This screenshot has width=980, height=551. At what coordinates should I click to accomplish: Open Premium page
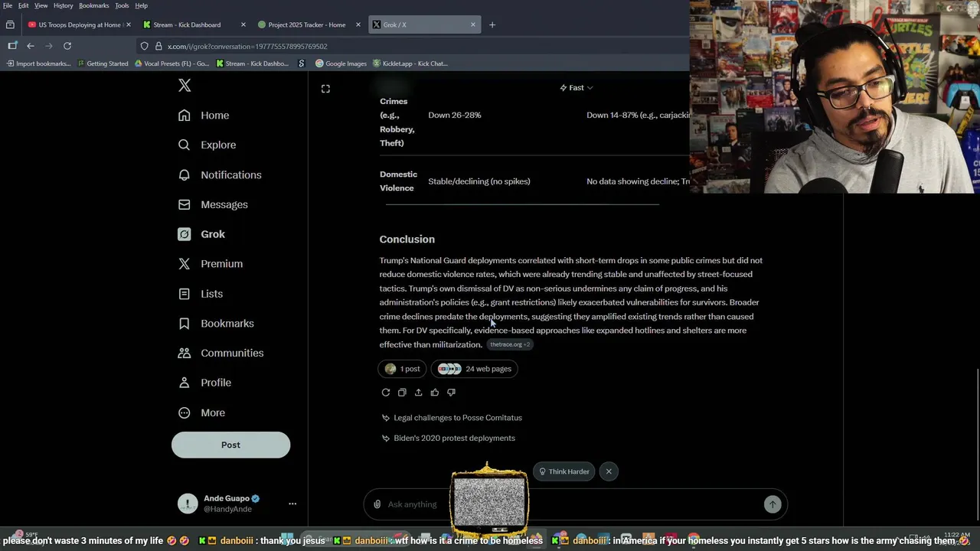[211, 263]
